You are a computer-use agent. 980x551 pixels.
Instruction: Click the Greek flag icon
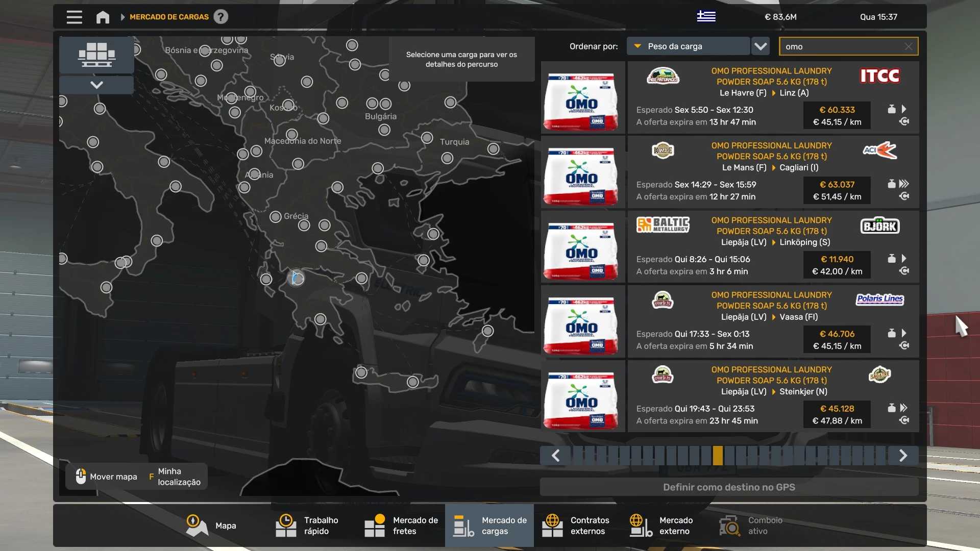[706, 16]
